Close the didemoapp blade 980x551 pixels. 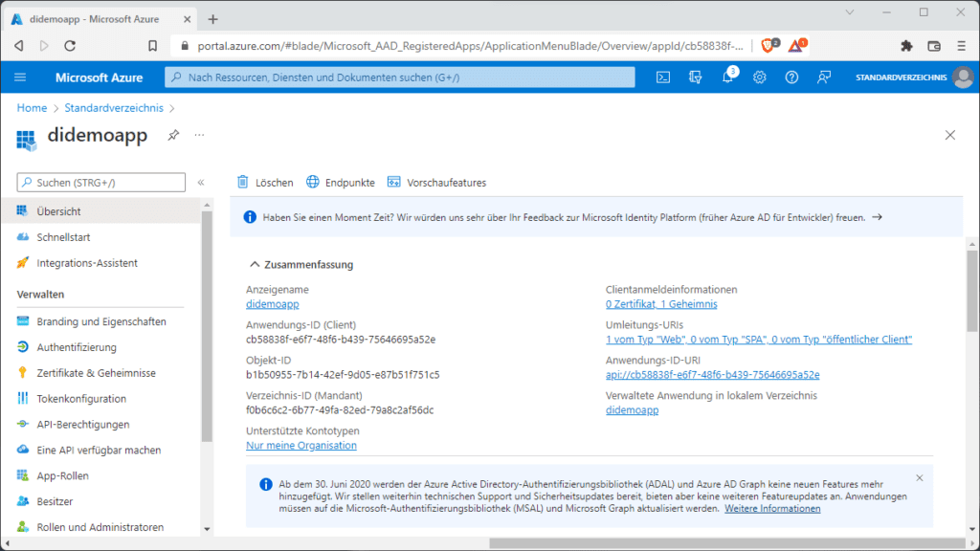(950, 135)
